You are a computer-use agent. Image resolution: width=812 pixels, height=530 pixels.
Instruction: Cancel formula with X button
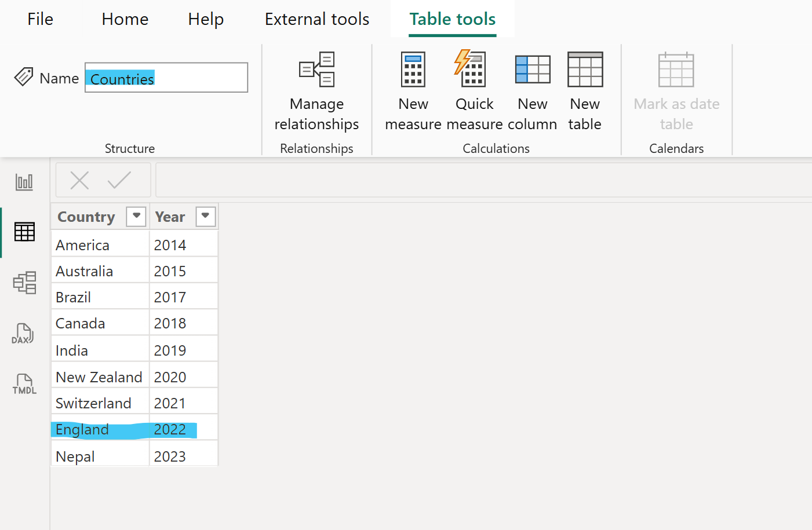point(79,181)
